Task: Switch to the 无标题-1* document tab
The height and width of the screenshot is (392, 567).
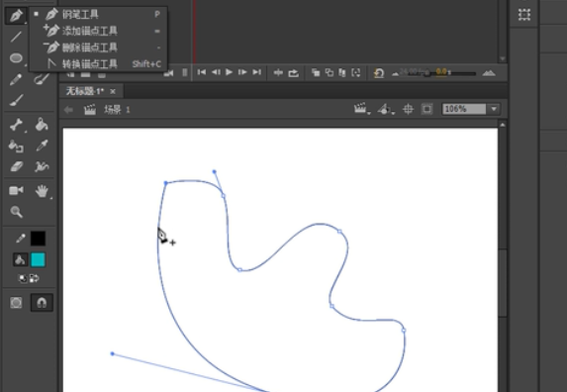Action: tap(85, 91)
